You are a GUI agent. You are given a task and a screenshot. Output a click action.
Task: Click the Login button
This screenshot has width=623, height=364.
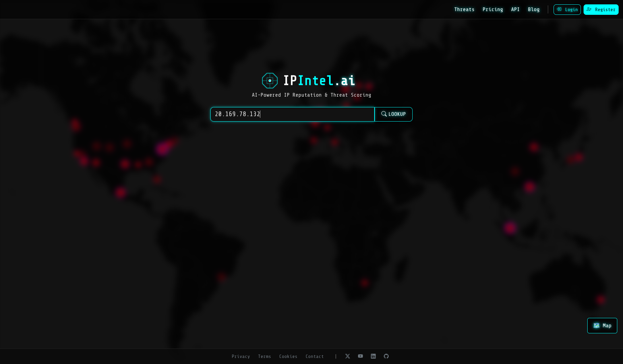click(x=567, y=9)
